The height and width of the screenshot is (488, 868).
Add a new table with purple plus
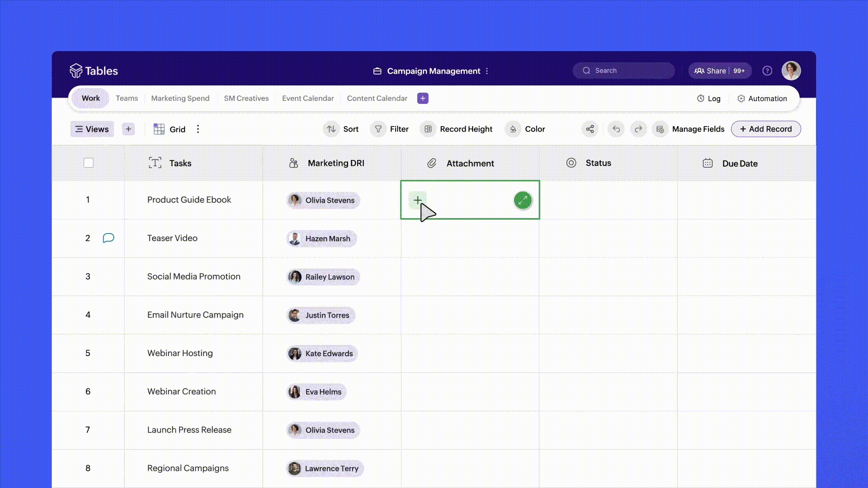click(423, 99)
